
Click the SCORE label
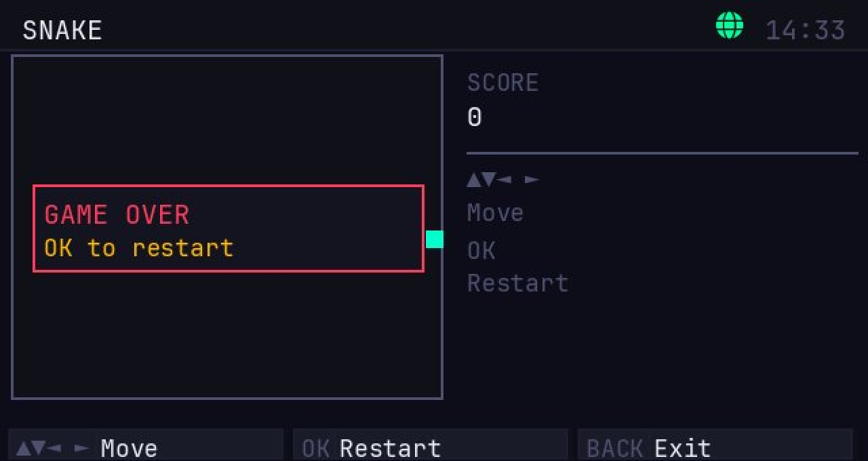503,83
